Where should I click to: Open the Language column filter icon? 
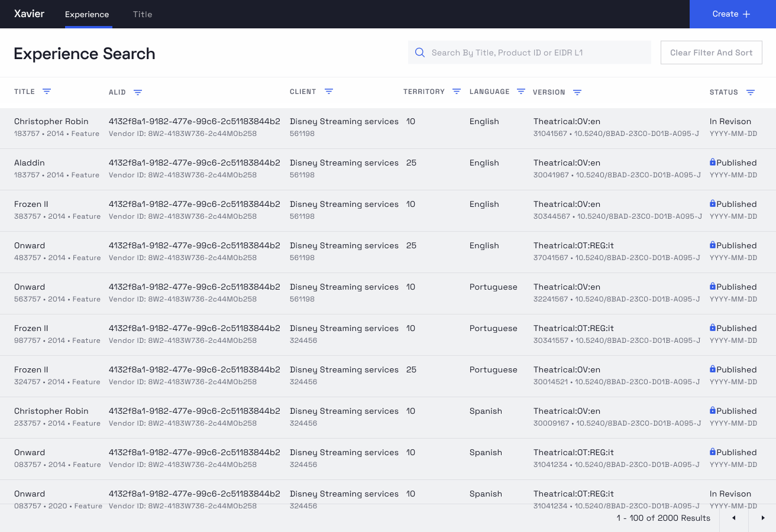pos(521,92)
